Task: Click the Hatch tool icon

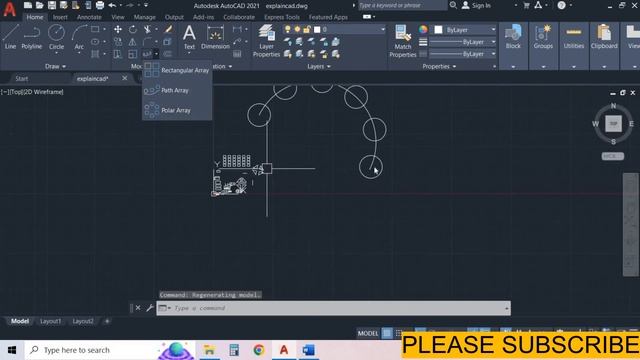Action: point(95,54)
